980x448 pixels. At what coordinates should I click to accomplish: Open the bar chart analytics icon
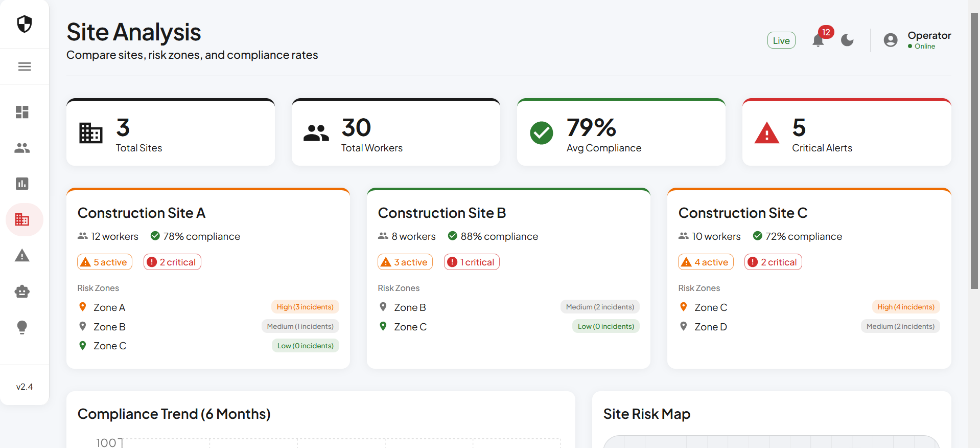tap(22, 184)
